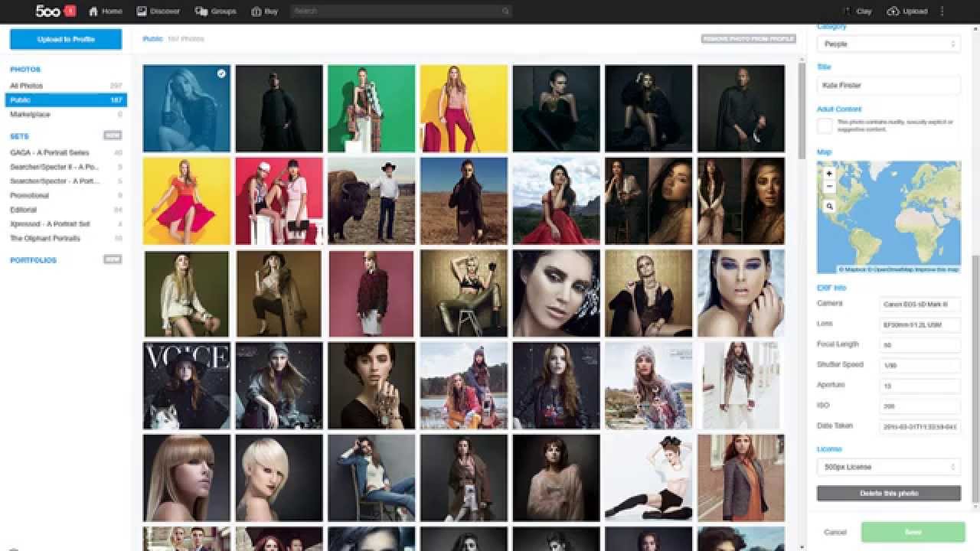980x551 pixels.
Task: Click the Upload to Profile button
Action: click(66, 39)
